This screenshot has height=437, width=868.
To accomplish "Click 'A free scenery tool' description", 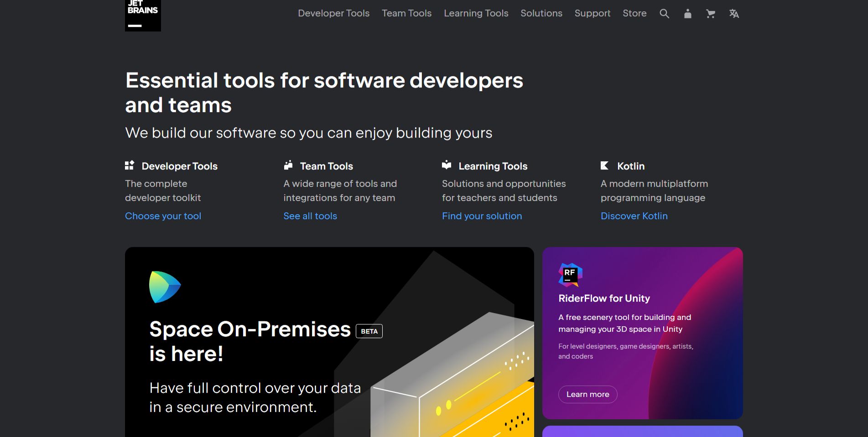I will tap(625, 323).
